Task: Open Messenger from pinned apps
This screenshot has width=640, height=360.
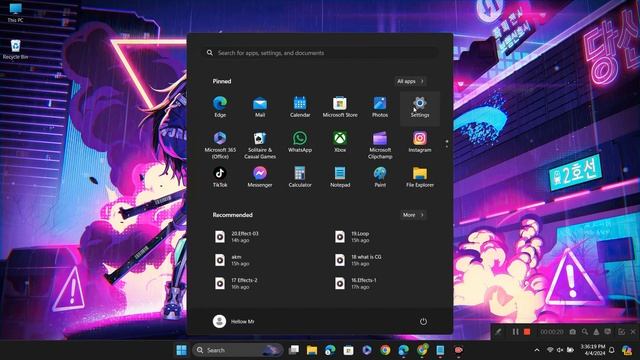Action: 260,177
